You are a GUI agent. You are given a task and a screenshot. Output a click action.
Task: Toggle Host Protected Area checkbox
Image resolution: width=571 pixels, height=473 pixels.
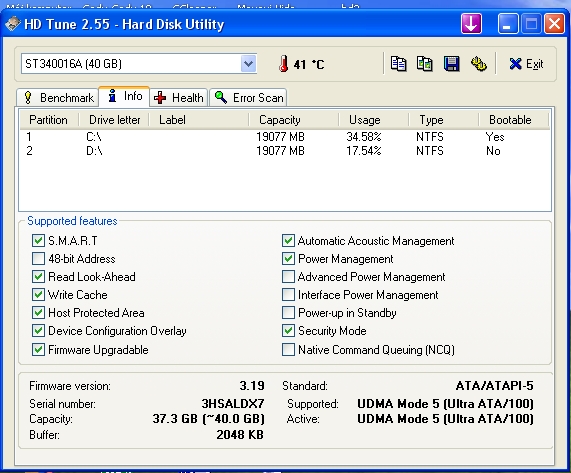point(38,313)
